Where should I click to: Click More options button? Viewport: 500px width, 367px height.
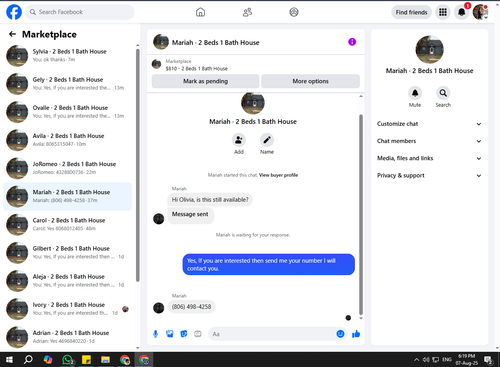click(x=310, y=81)
